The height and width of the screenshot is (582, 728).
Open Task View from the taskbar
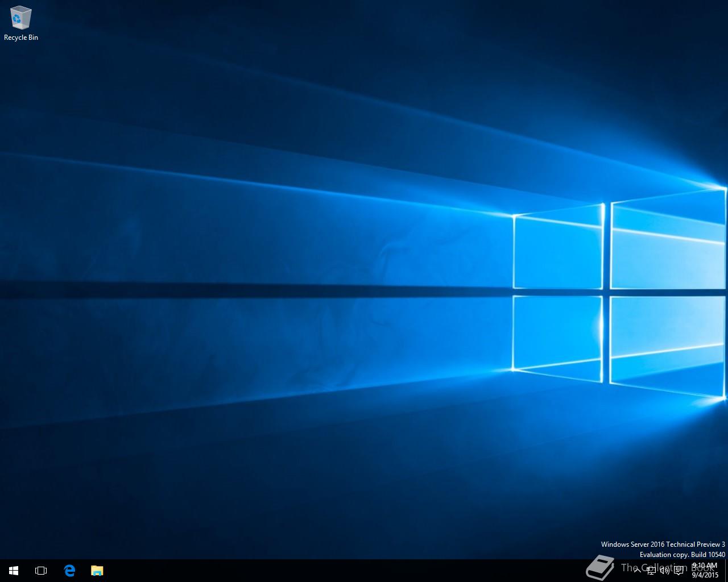41,571
